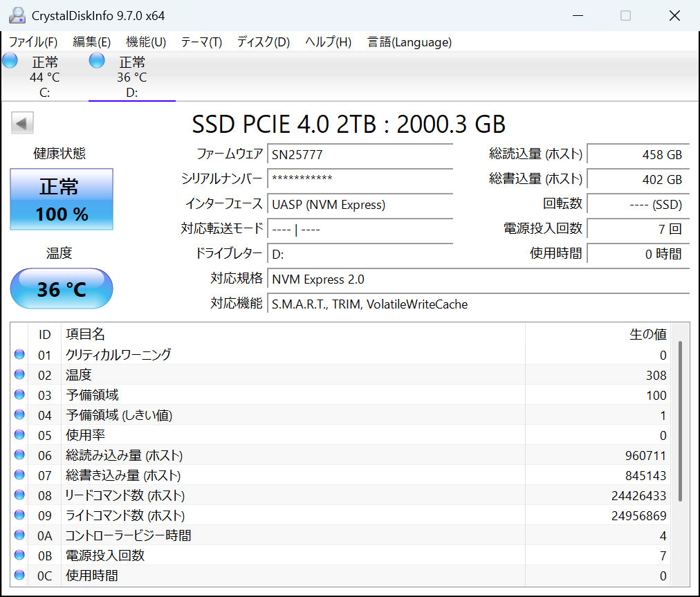Click the previous disk arrow button
This screenshot has width=700, height=597.
(x=22, y=124)
